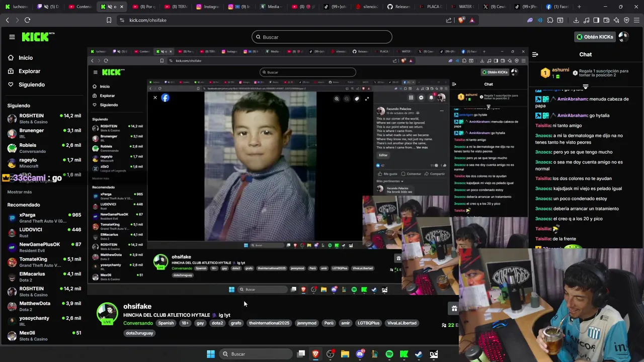Viewport: 644px width, 362px height.
Task: Select the Spanish tag
Action: [x=166, y=323]
